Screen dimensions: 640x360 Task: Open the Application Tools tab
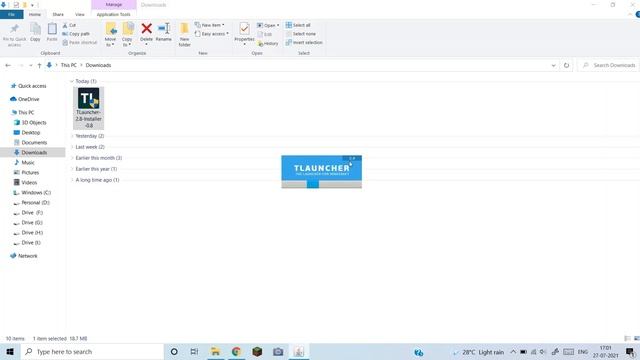click(113, 15)
